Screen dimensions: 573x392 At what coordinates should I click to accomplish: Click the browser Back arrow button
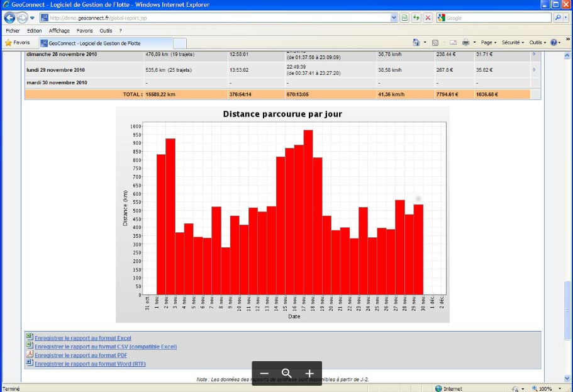(10, 18)
